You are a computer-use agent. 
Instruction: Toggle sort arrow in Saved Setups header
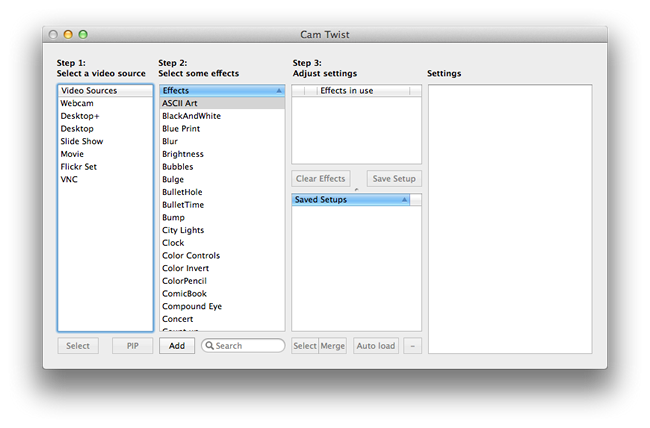click(404, 199)
